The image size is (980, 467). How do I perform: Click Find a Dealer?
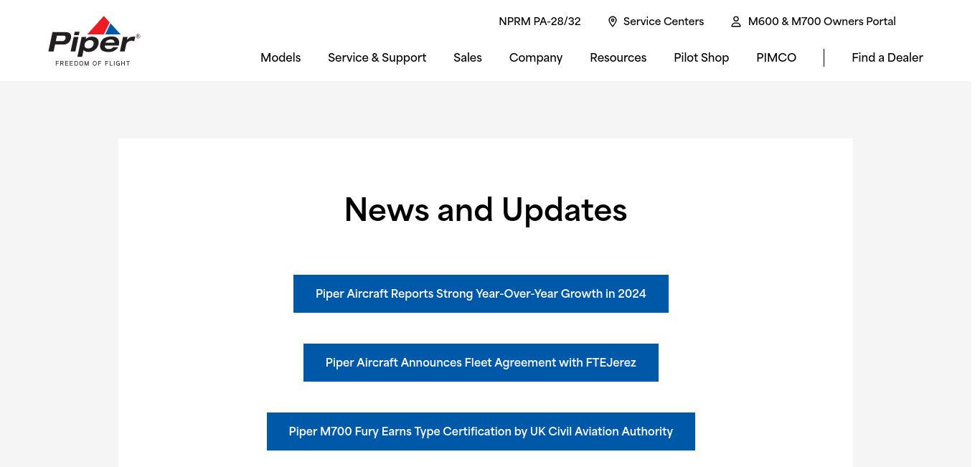click(x=887, y=57)
